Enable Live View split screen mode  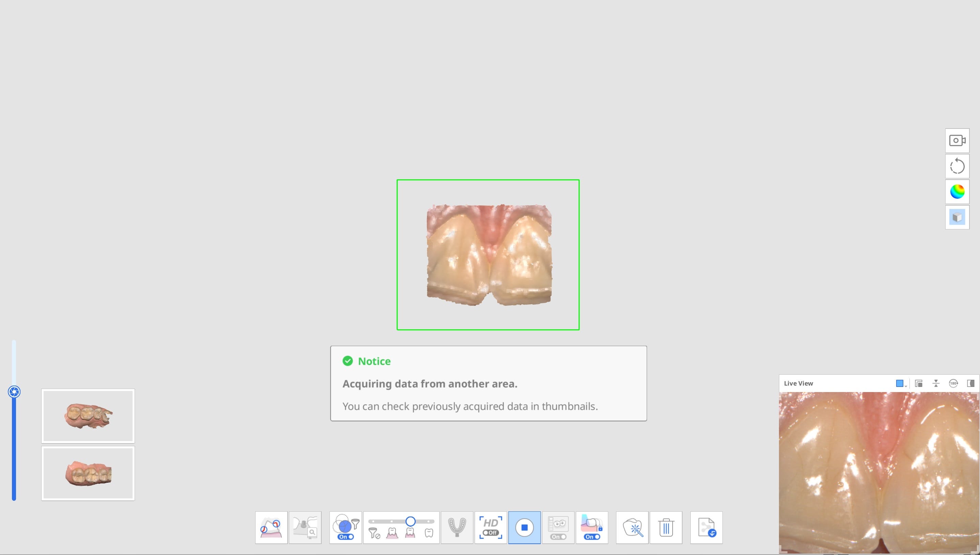tap(971, 383)
